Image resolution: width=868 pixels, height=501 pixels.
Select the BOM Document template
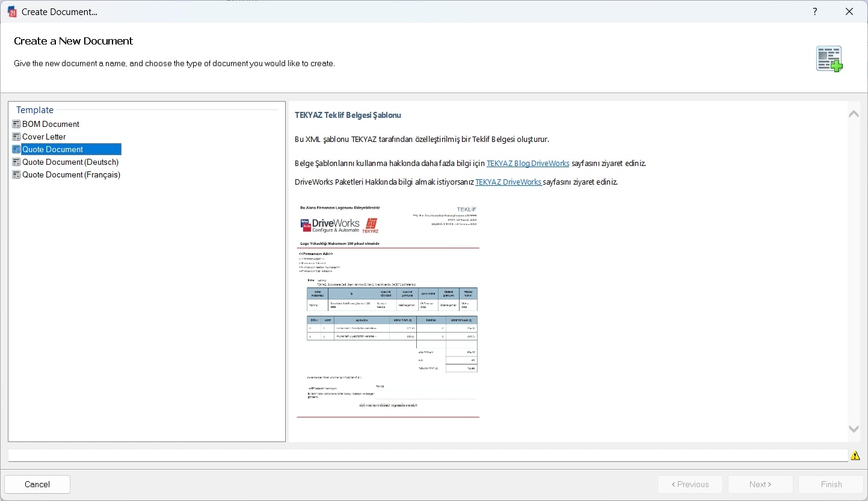pyautogui.click(x=51, y=124)
